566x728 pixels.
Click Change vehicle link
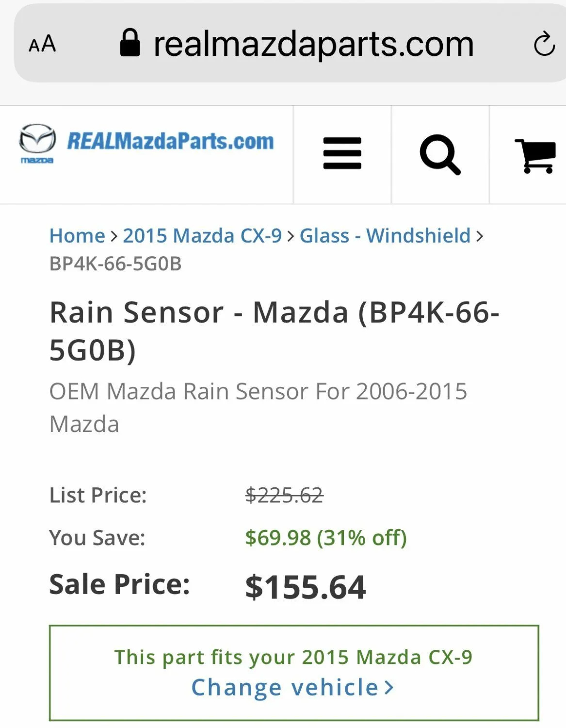coord(285,687)
